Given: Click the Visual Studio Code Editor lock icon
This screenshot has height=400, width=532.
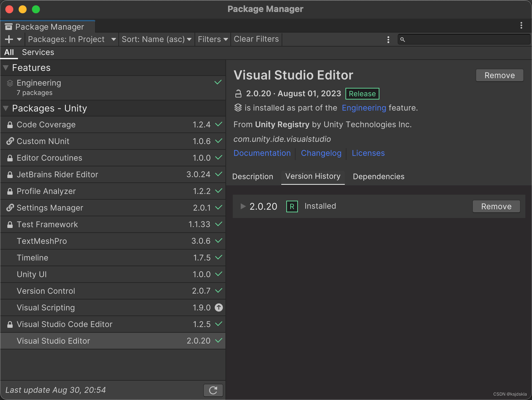Looking at the screenshot, I should [10, 324].
